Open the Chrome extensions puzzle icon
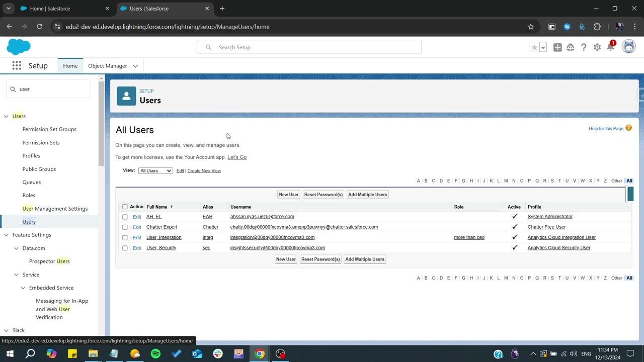Viewport: 644px width, 362px height. (x=597, y=27)
